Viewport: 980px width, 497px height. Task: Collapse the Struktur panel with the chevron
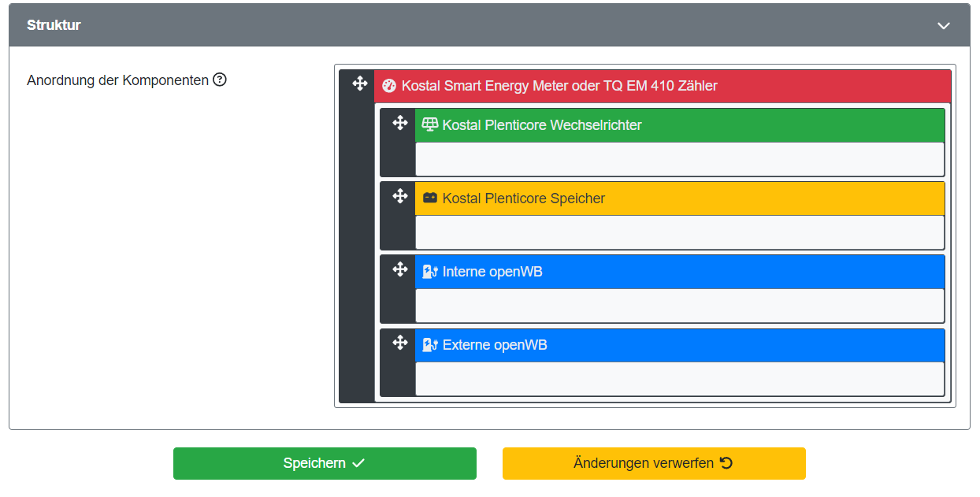point(944,25)
